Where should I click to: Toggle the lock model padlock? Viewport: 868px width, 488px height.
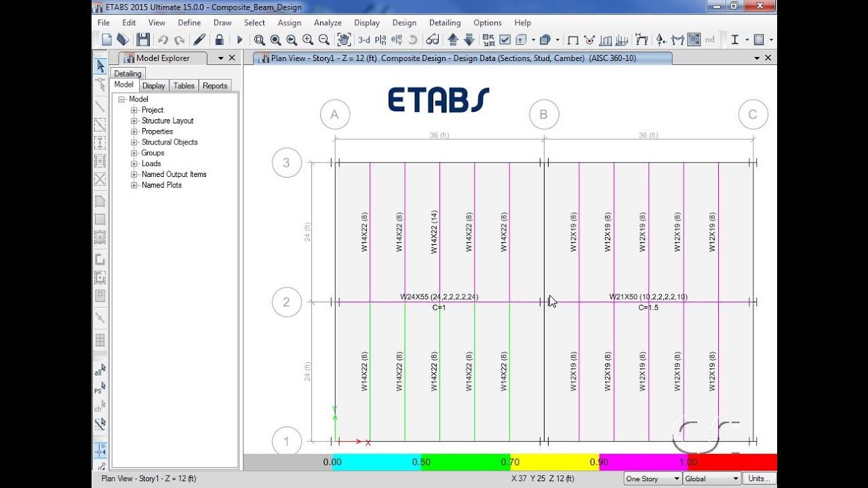pyautogui.click(x=219, y=40)
